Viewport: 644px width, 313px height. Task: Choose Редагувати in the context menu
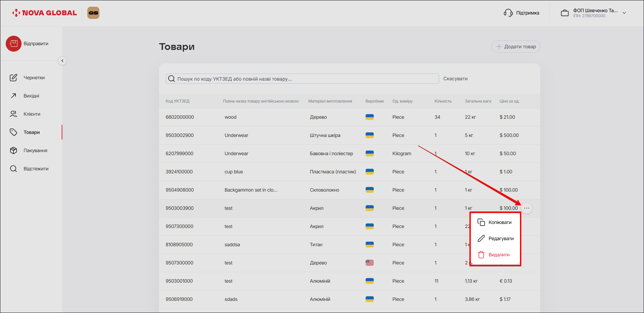point(501,238)
